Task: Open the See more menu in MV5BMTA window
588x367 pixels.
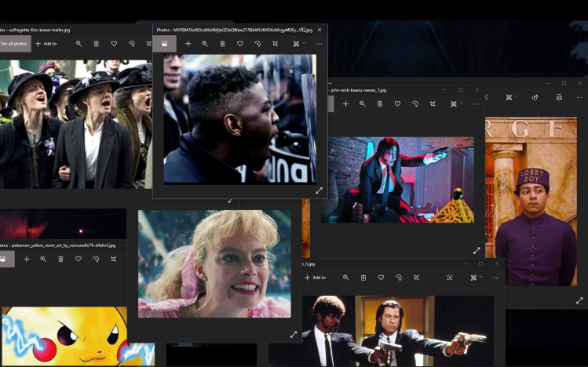Action: tap(319, 44)
